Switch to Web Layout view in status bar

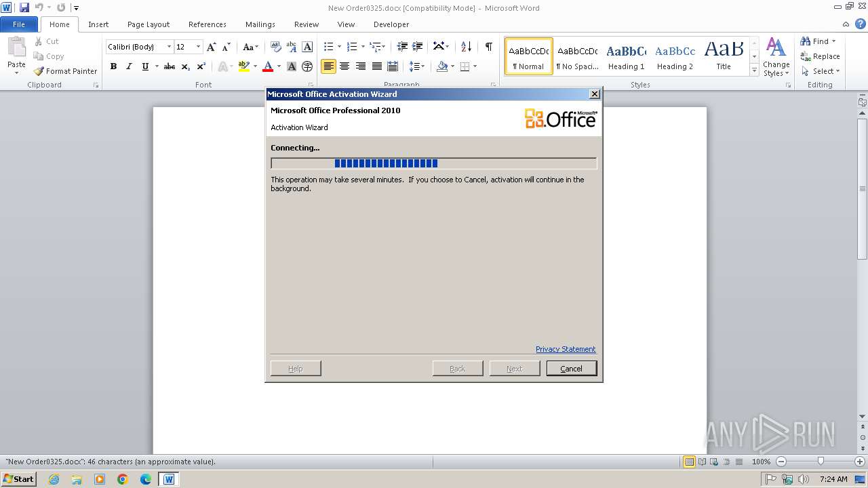[714, 462]
